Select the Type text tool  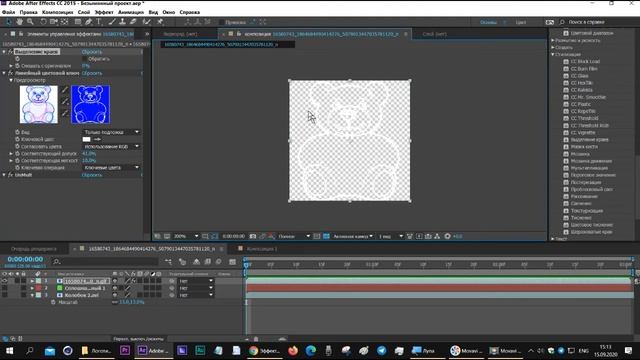point(99,22)
